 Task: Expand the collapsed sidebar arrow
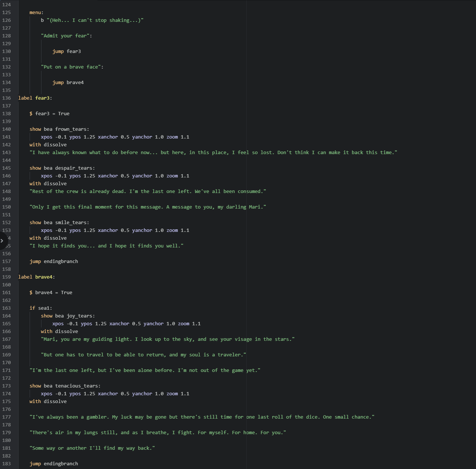point(2,241)
